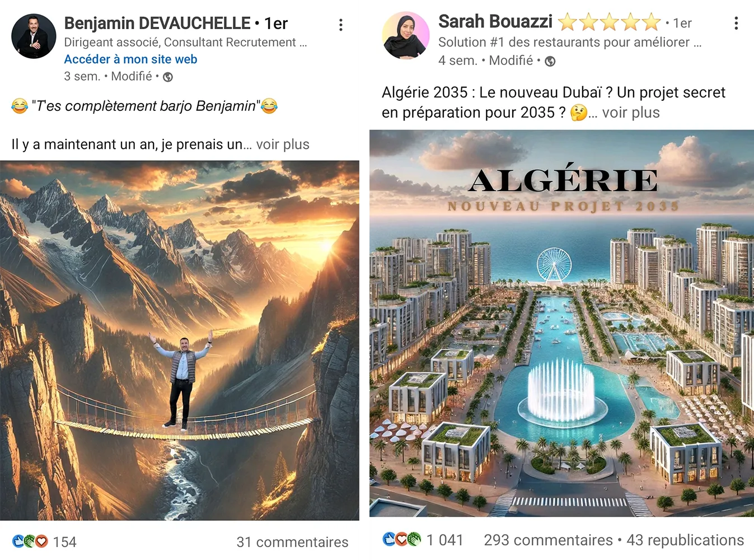This screenshot has height=560, width=754.
Task: Open the mountain rope bridge image
Action: (180, 340)
